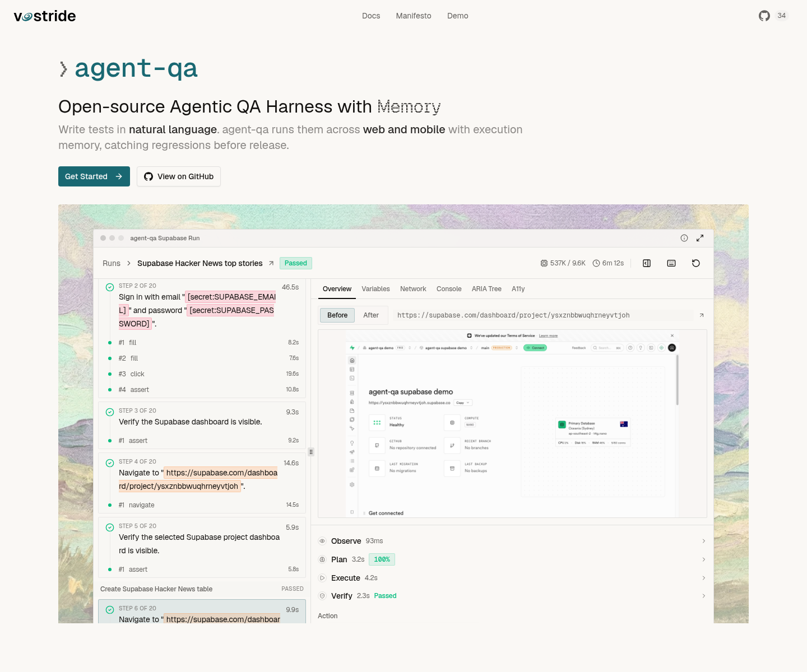Switch to the Console tab

(x=449, y=289)
